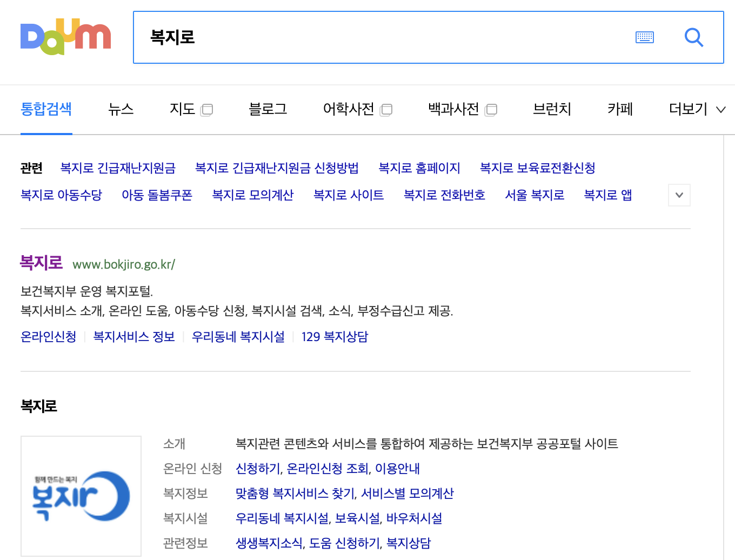The image size is (735, 560).
Task: Expand related searches with the chevron button
Action: 679,195
